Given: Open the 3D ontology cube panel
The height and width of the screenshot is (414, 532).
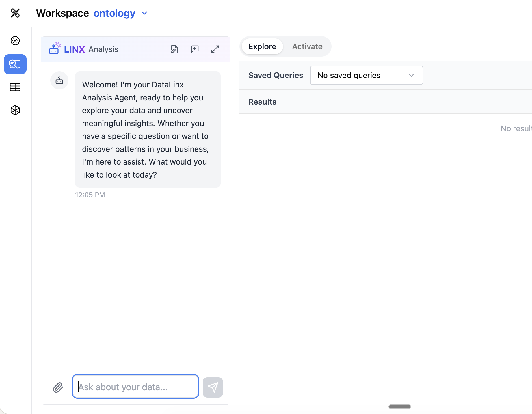Looking at the screenshot, I should (x=15, y=110).
